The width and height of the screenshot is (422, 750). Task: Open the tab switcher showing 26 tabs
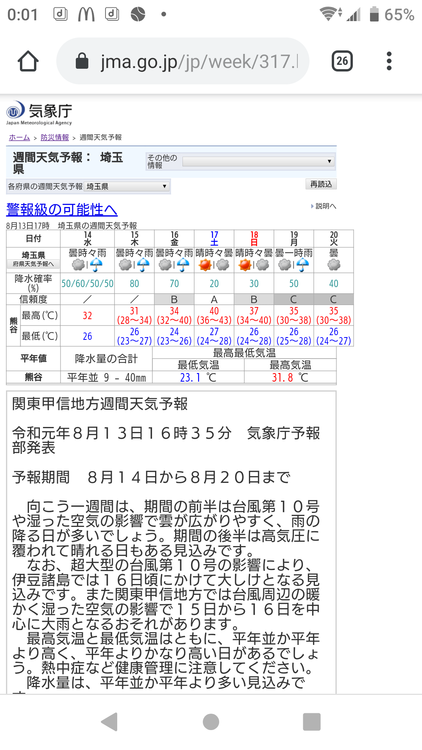pyautogui.click(x=342, y=61)
